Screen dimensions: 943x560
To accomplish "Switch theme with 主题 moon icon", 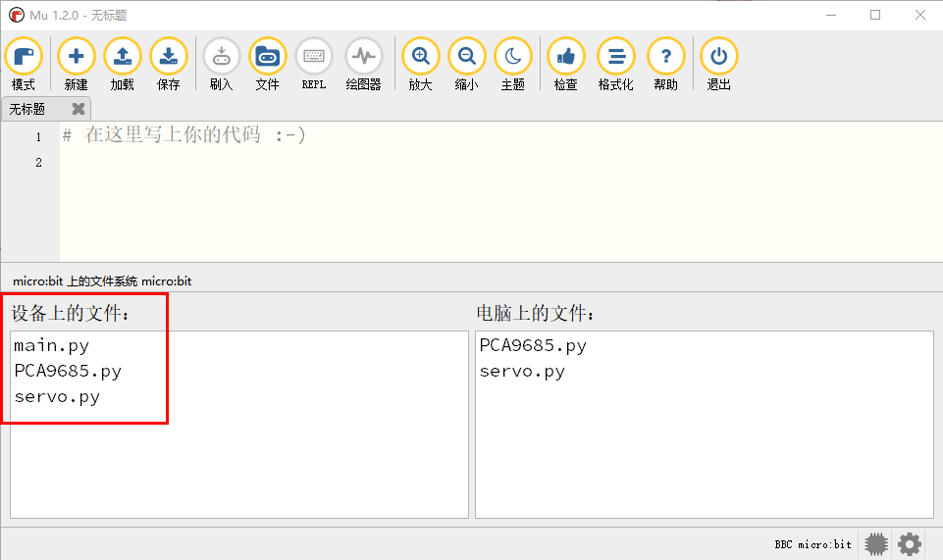I will tap(513, 64).
